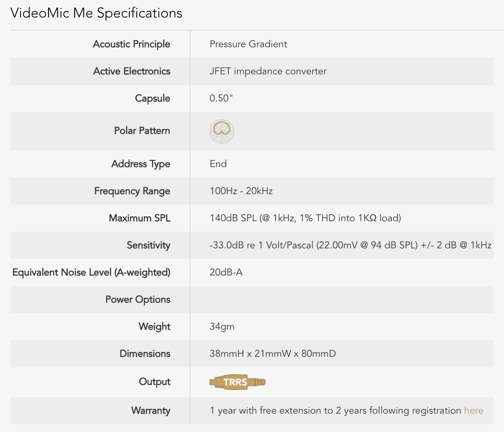Select the Active Electronics label
504x432 pixels.
point(131,71)
